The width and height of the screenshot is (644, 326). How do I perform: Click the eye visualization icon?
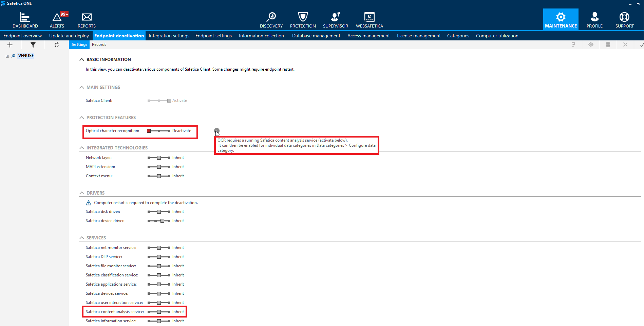[591, 44]
